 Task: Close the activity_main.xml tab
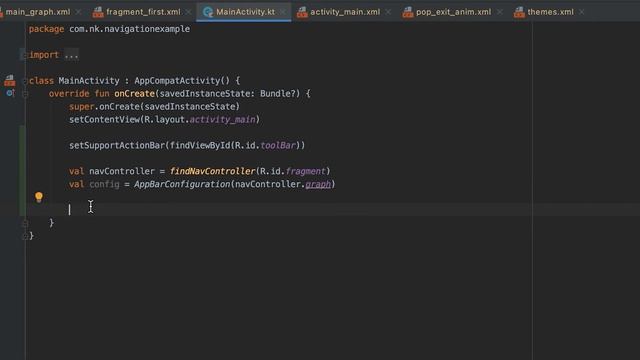388,12
